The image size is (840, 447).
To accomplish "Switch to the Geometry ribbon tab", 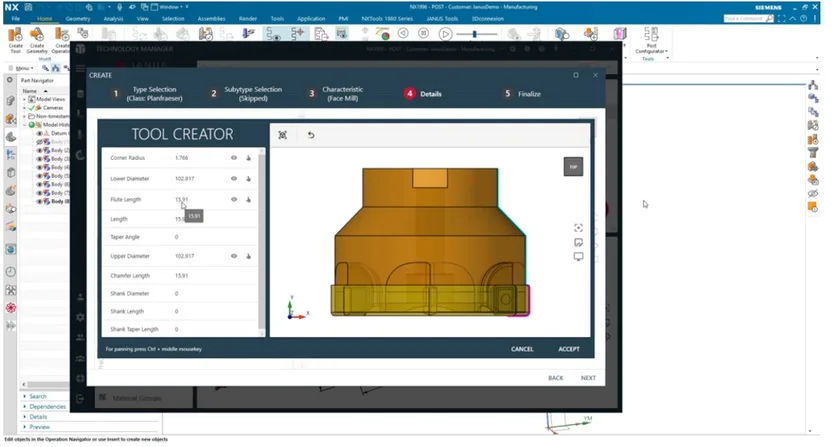I will point(78,19).
